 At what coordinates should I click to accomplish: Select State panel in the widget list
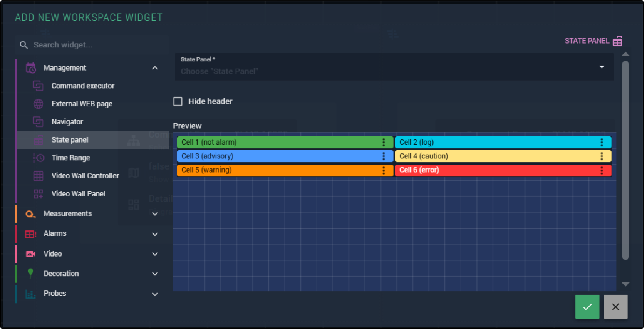point(70,140)
